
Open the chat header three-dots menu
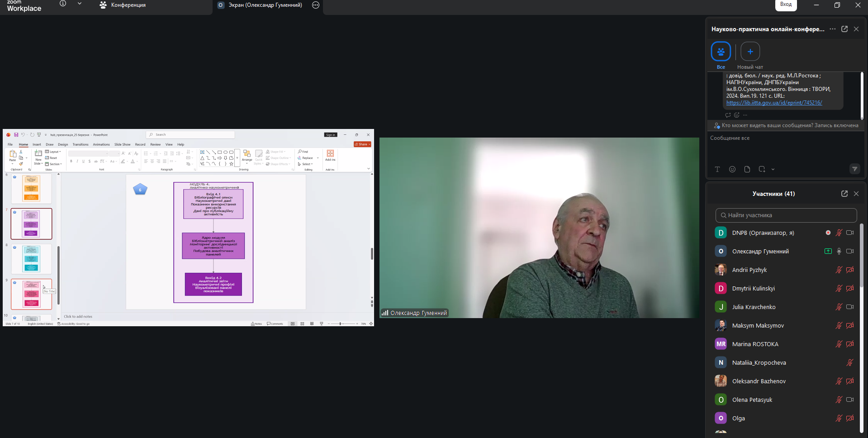click(832, 29)
